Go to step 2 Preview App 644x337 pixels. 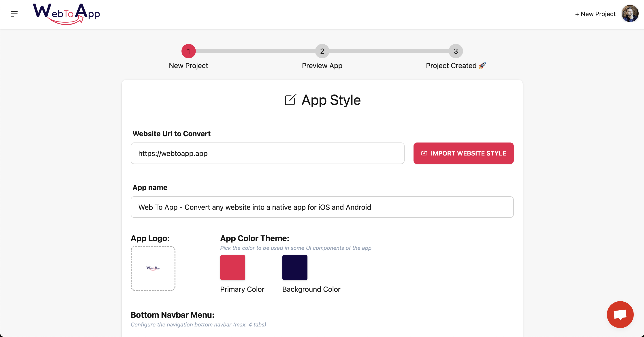pos(322,51)
